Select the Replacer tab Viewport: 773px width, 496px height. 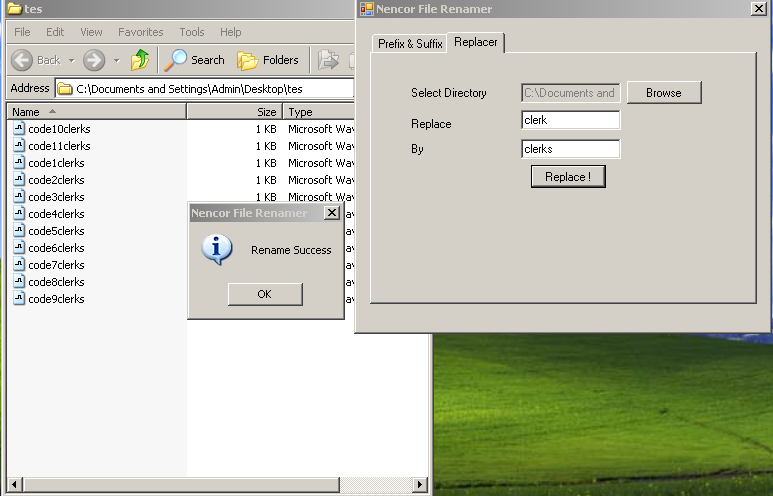point(476,42)
